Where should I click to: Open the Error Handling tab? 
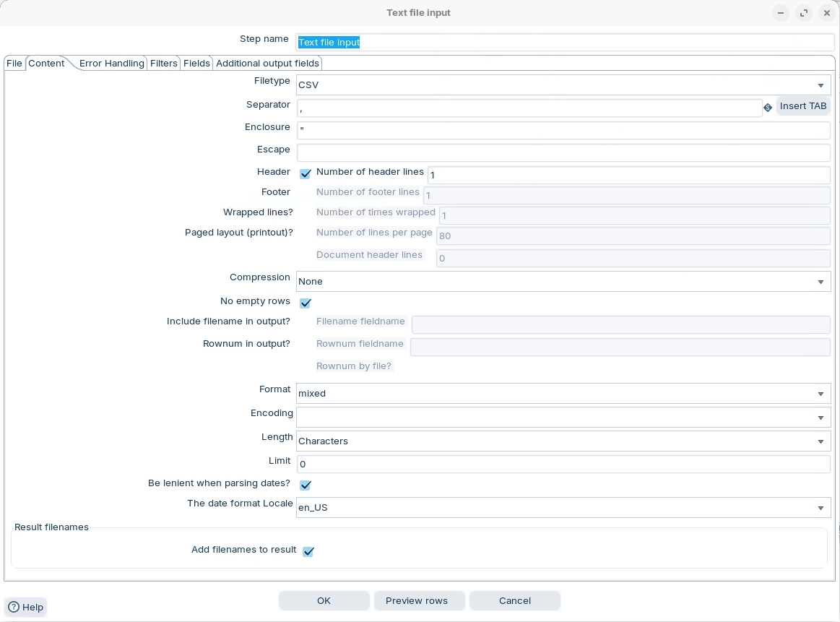pos(111,64)
